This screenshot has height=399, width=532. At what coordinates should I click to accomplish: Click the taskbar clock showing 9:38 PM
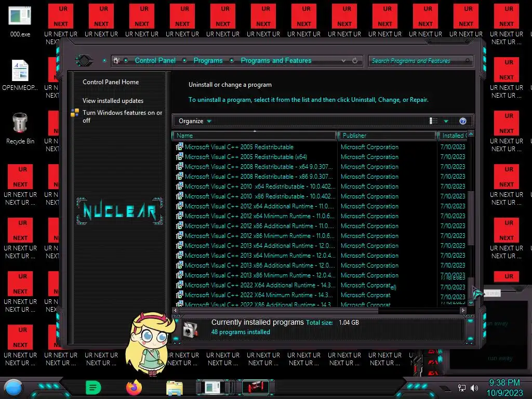pos(504,388)
